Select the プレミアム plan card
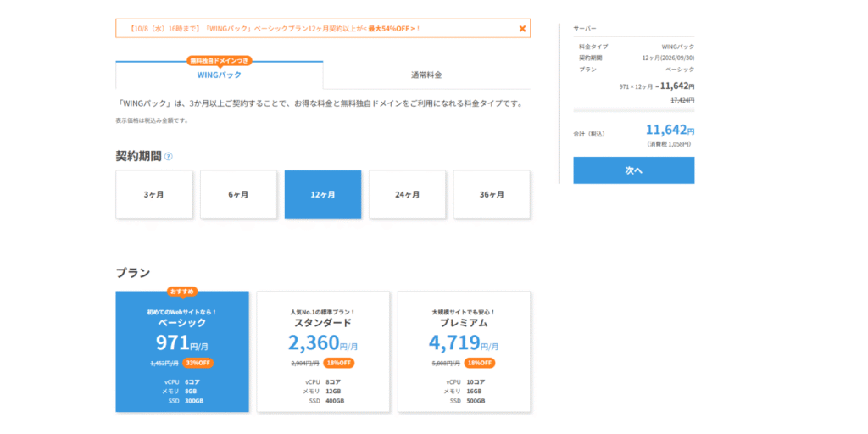This screenshot has width=868, height=434. 464,352
